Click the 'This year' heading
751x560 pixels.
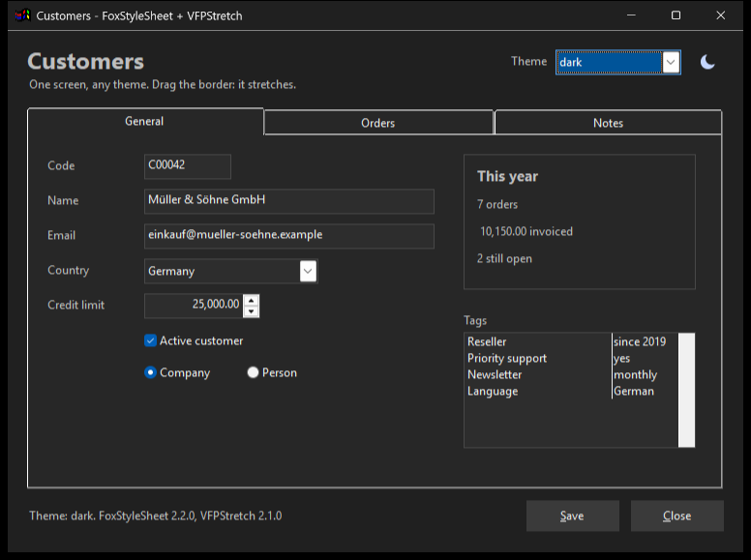[508, 176]
